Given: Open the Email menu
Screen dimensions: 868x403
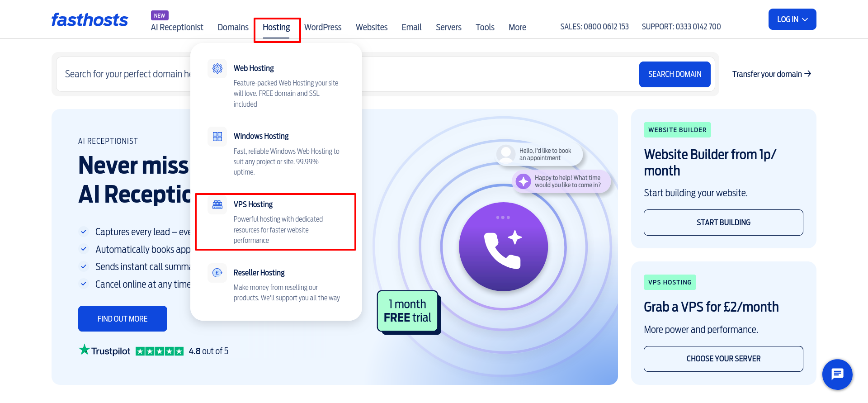Looking at the screenshot, I should (411, 27).
